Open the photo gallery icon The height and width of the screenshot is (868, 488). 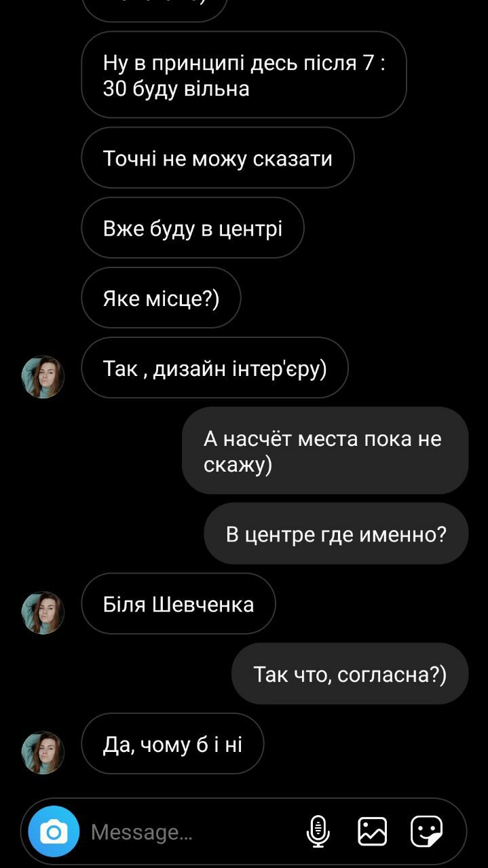click(372, 831)
